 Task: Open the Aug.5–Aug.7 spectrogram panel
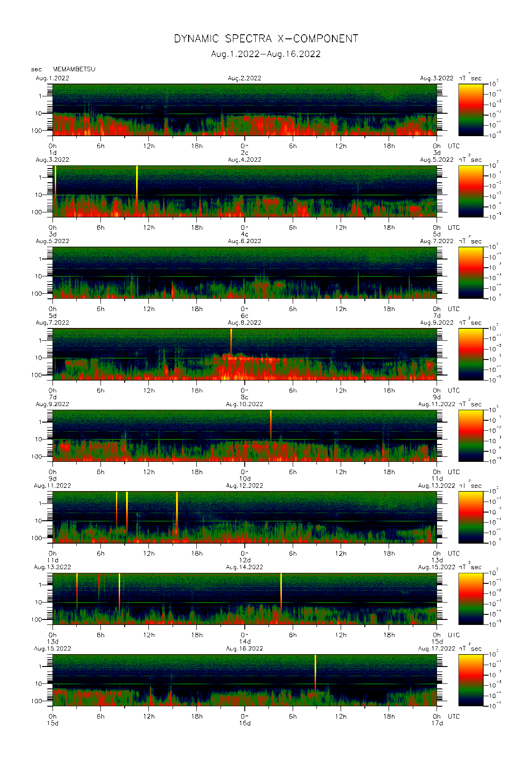pyautogui.click(x=245, y=273)
